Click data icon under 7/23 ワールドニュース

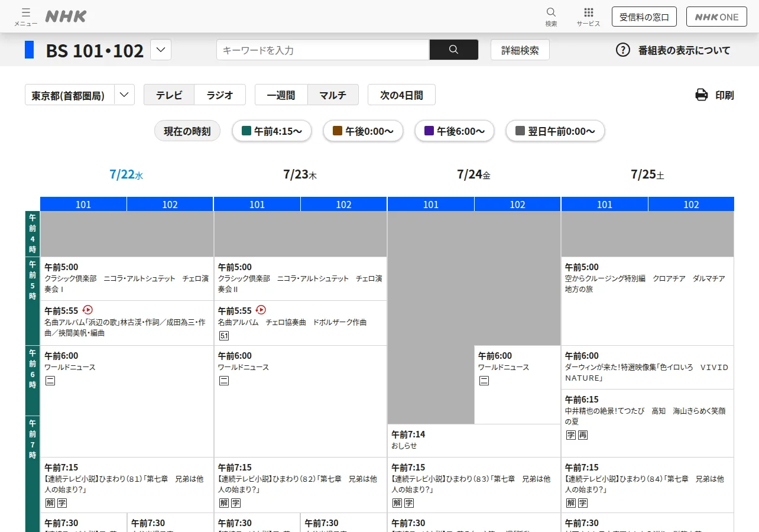[x=224, y=381]
